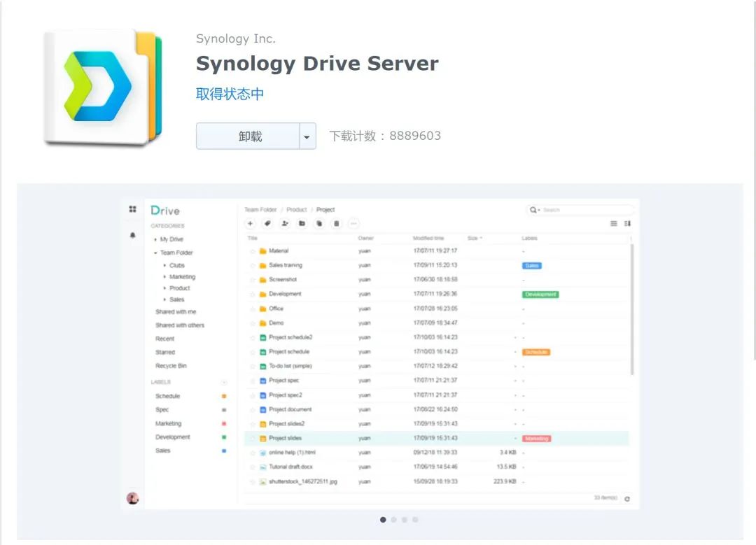The width and height of the screenshot is (756, 545).
Task: Click the shutterstock_146272511.jpg image icon
Action: click(x=262, y=482)
